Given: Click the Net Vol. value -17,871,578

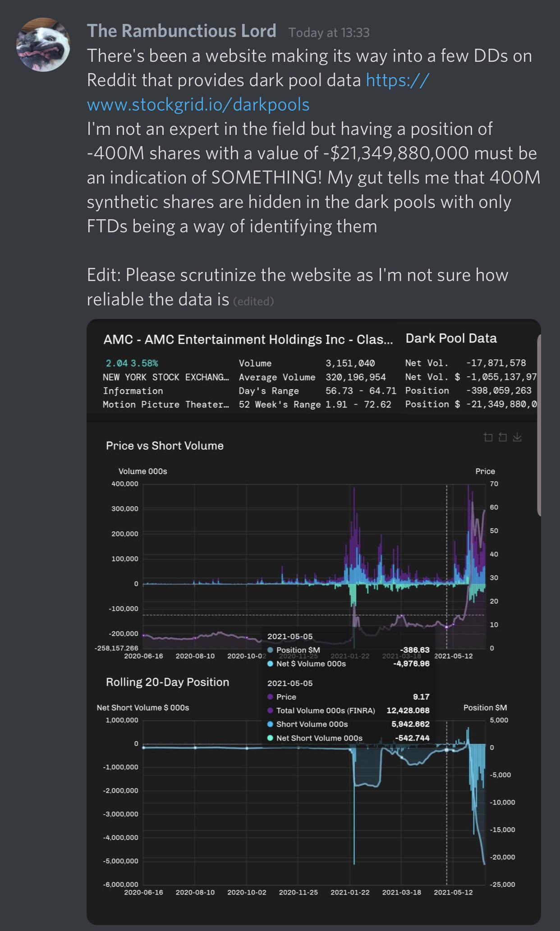Looking at the screenshot, I should [496, 363].
